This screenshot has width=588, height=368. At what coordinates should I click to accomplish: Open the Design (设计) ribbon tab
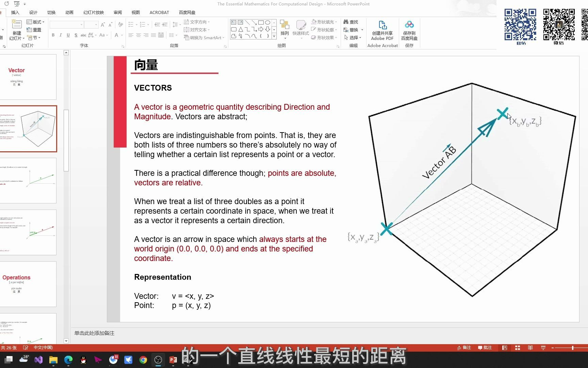click(33, 13)
